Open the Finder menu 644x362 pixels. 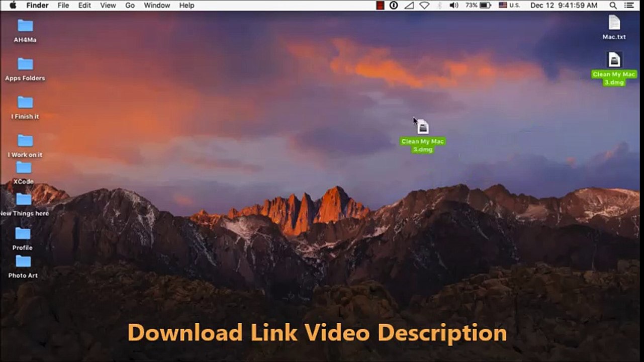click(37, 5)
